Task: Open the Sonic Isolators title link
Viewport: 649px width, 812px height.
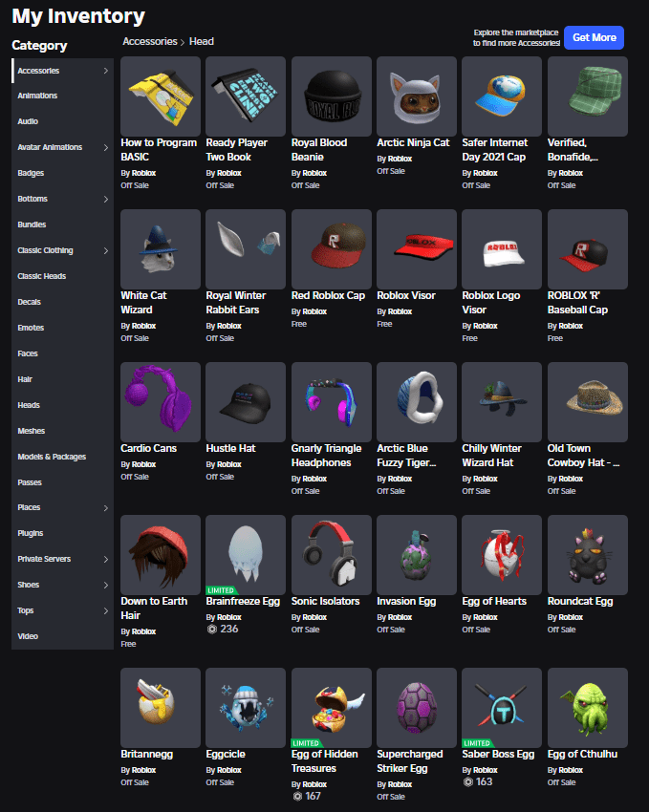Action: (x=325, y=601)
